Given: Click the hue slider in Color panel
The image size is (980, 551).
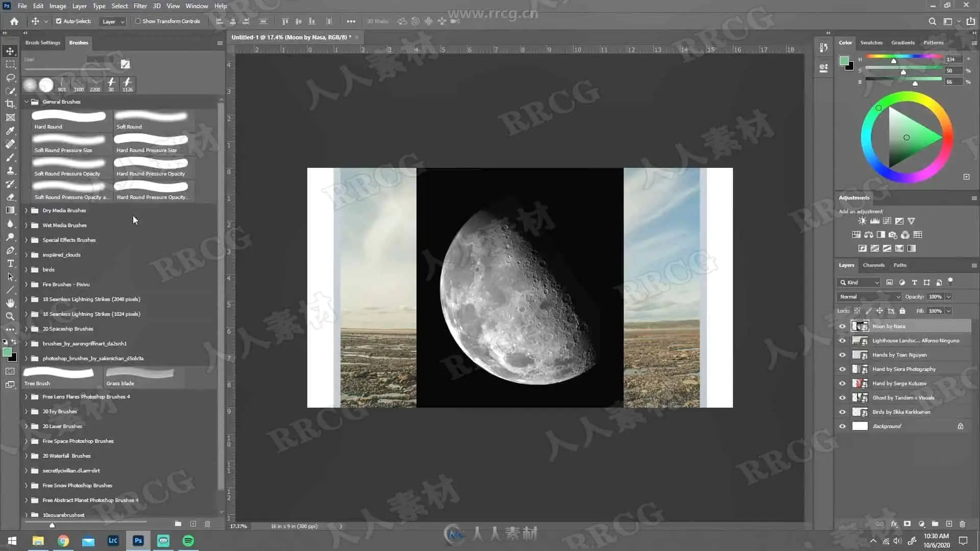Looking at the screenshot, I should point(903,57).
